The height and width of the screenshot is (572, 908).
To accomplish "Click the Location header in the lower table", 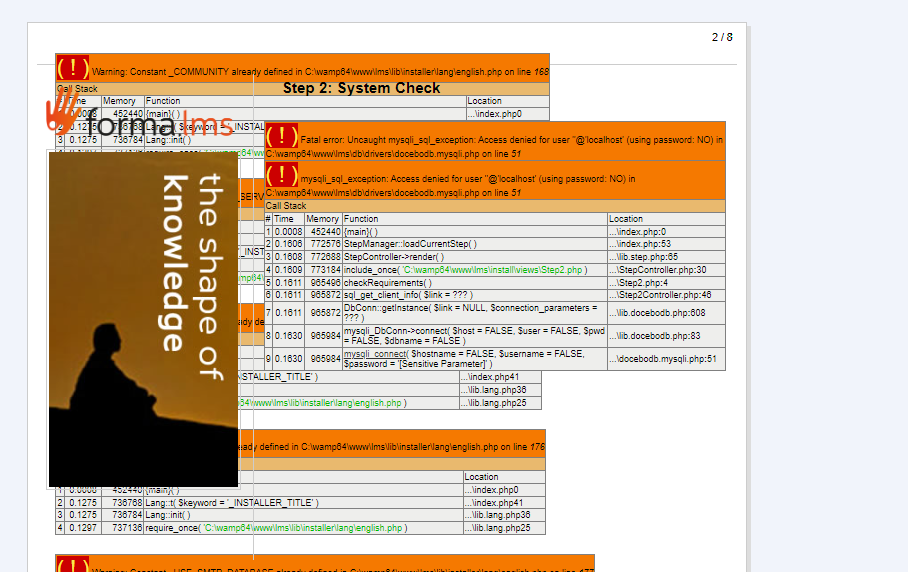I will pos(481,477).
